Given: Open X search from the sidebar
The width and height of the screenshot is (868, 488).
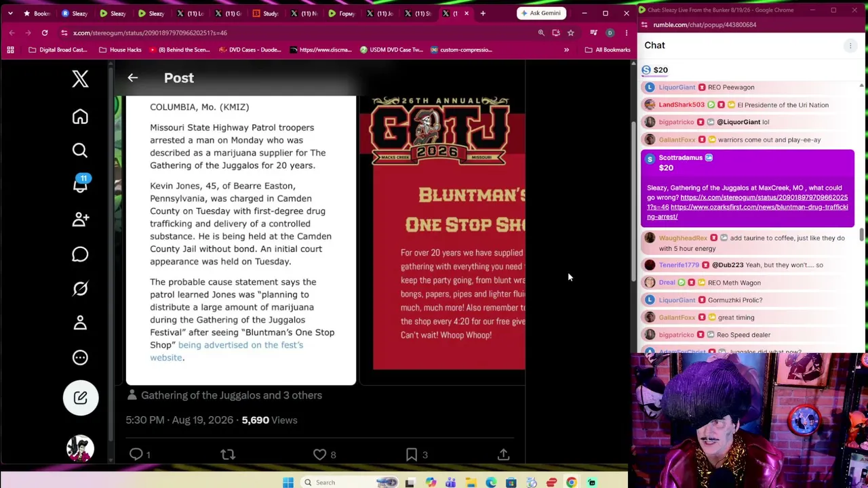Looking at the screenshot, I should pyautogui.click(x=80, y=150).
